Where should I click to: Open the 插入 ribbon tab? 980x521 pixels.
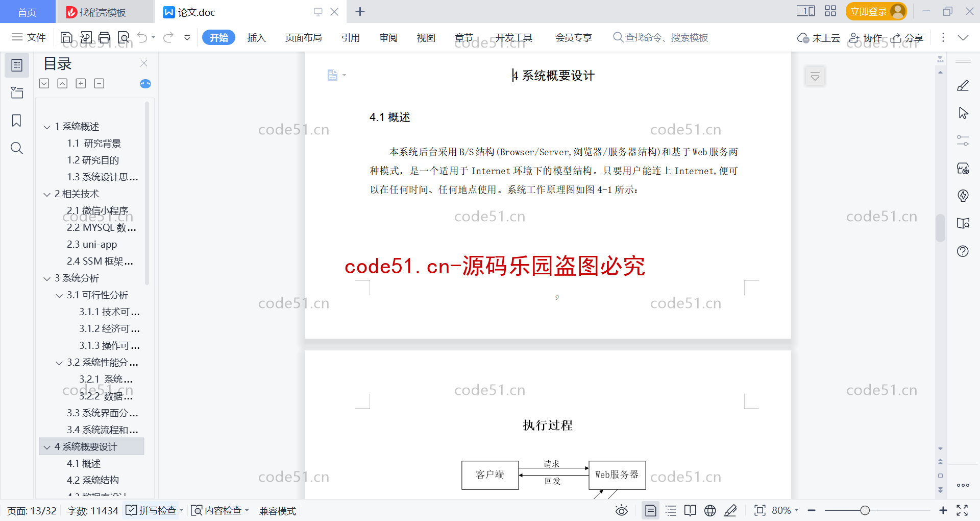tap(256, 38)
